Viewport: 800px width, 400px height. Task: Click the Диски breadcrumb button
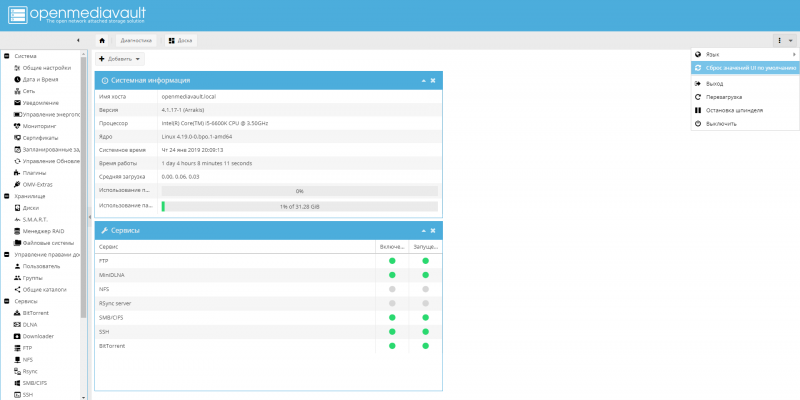pyautogui.click(x=181, y=41)
